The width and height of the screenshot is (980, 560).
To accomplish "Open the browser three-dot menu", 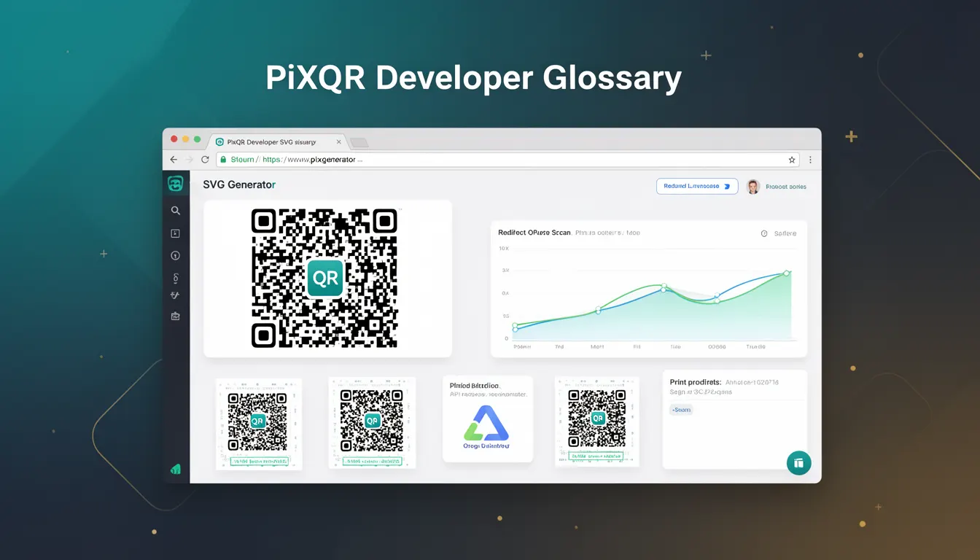I will pos(810,160).
